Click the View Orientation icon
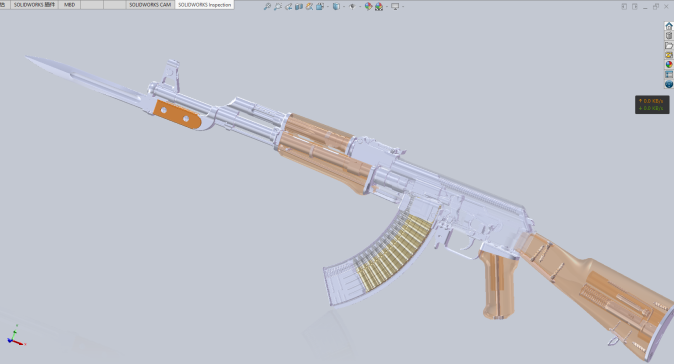The width and height of the screenshot is (674, 364). (x=319, y=6)
